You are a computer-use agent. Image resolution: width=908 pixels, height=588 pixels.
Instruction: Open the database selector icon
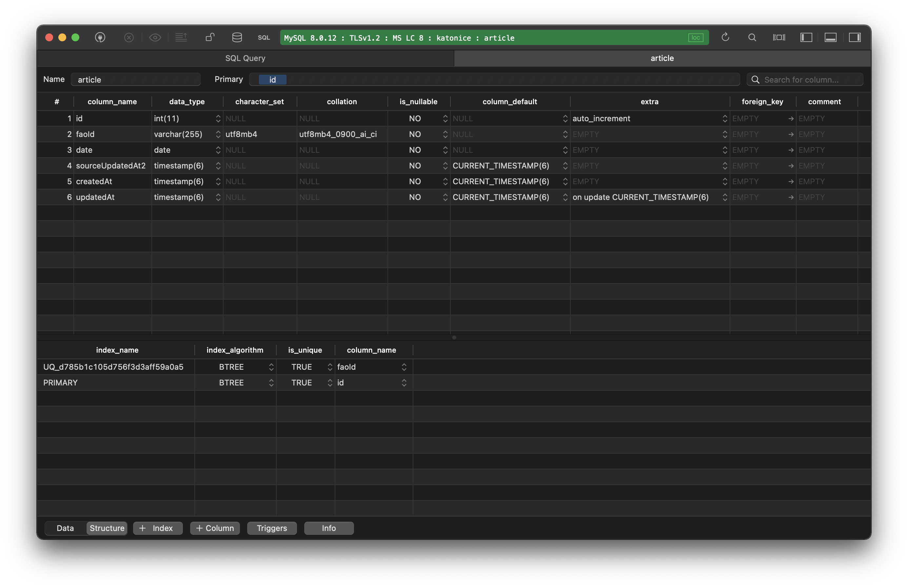coord(237,37)
